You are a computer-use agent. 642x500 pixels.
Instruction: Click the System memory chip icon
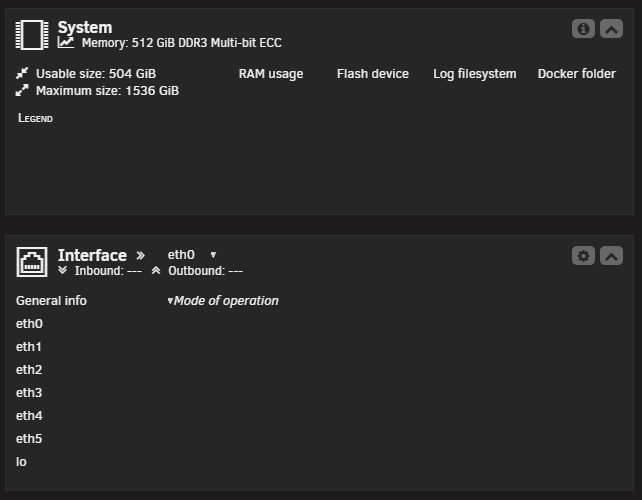[32, 35]
